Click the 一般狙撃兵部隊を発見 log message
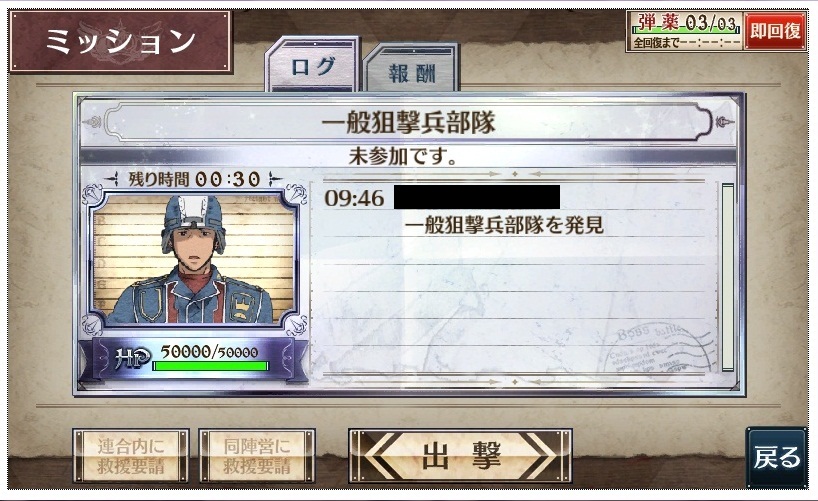 pos(504,225)
